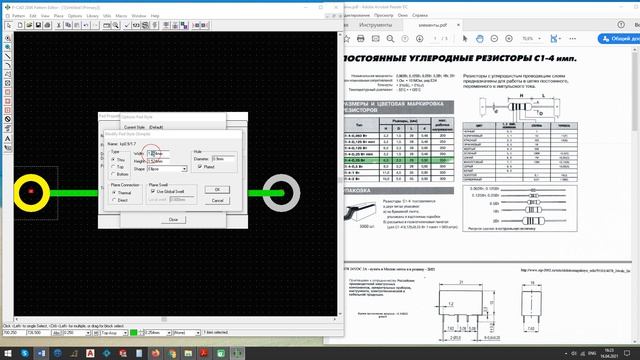Open Acrobat help question mark icon
Viewport: 640px width, 360px height.
(621, 24)
